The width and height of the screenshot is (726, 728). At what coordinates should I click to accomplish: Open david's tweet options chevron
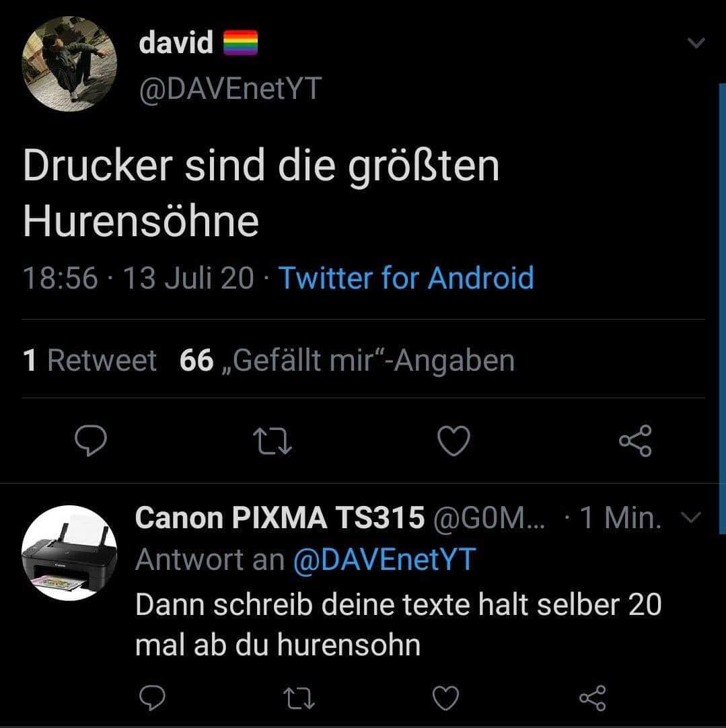(696, 44)
